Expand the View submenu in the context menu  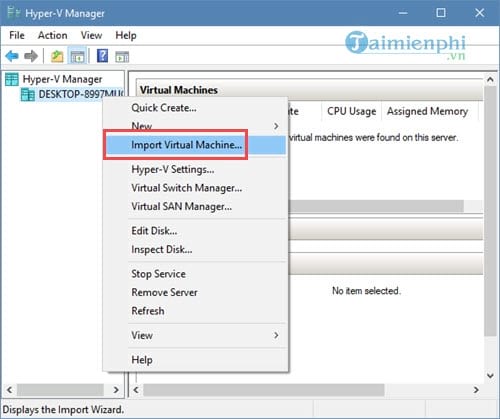pos(195,335)
